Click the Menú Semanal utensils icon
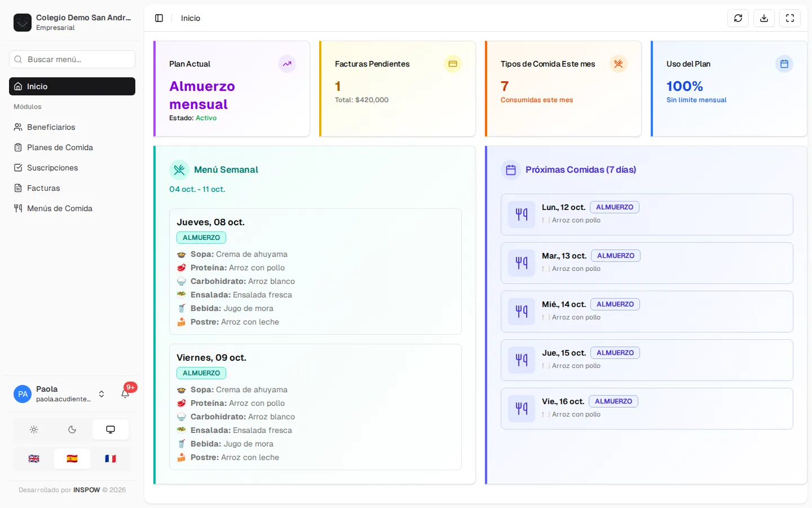This screenshot has height=508, width=812. point(179,169)
